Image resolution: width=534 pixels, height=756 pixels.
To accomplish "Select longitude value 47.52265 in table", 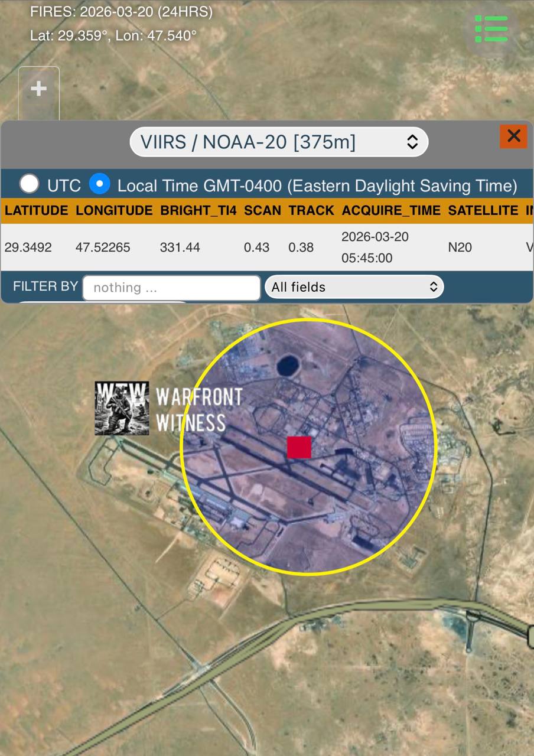I will tap(103, 247).
